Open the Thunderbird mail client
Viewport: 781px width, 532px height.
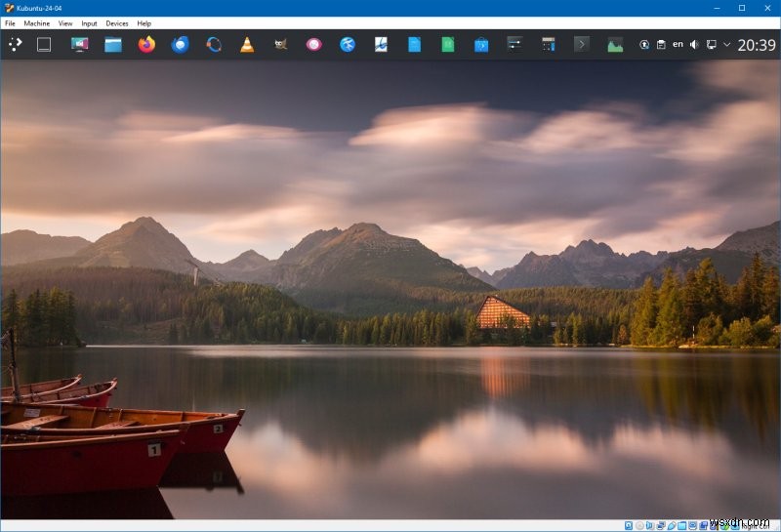(181, 44)
